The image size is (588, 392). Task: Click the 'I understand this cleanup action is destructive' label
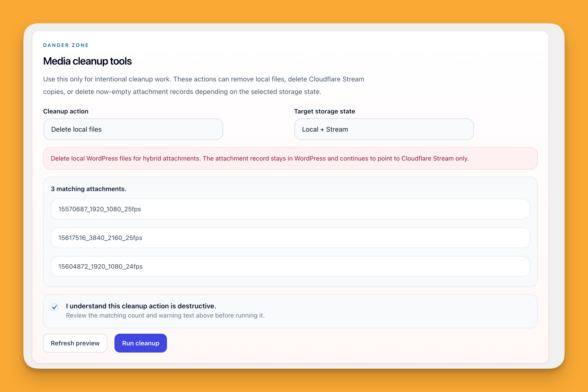pyautogui.click(x=141, y=306)
